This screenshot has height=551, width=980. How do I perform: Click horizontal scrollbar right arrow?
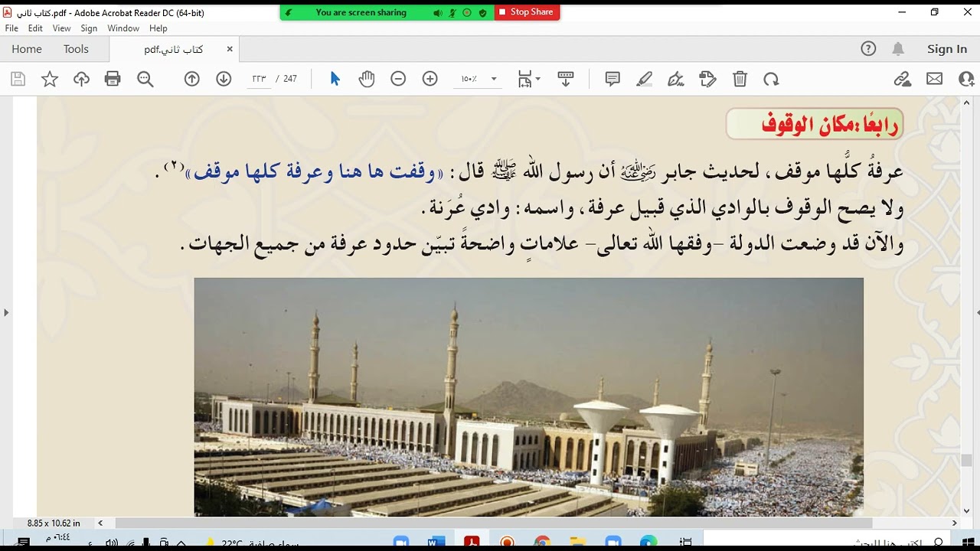(954, 523)
